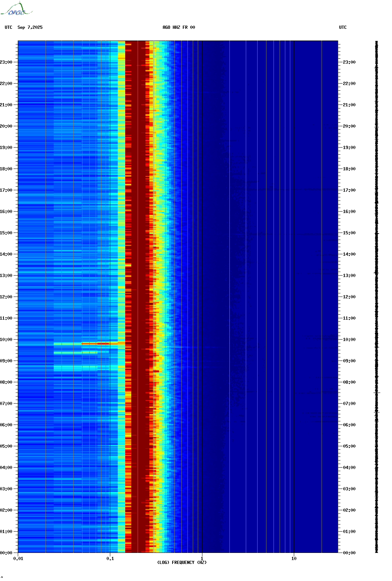This screenshot has height=581, width=392.
Task: Click '23:00' on the right time axis
Action: 349,62
